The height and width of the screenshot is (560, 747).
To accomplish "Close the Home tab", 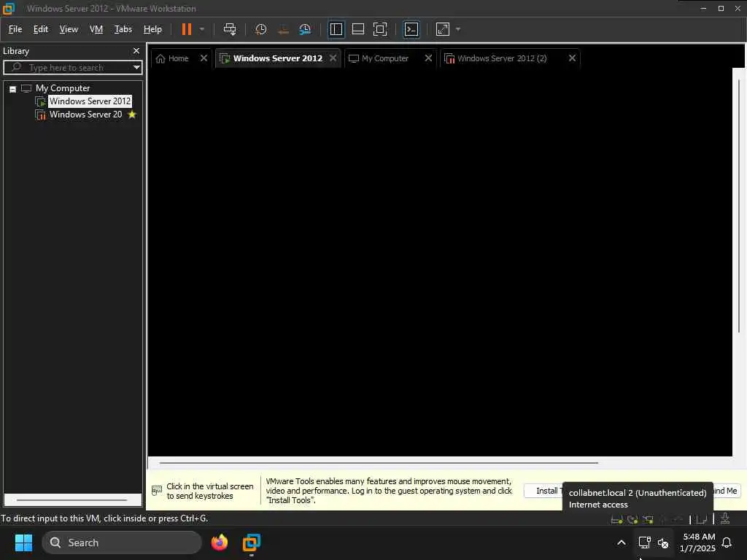I will tap(204, 58).
